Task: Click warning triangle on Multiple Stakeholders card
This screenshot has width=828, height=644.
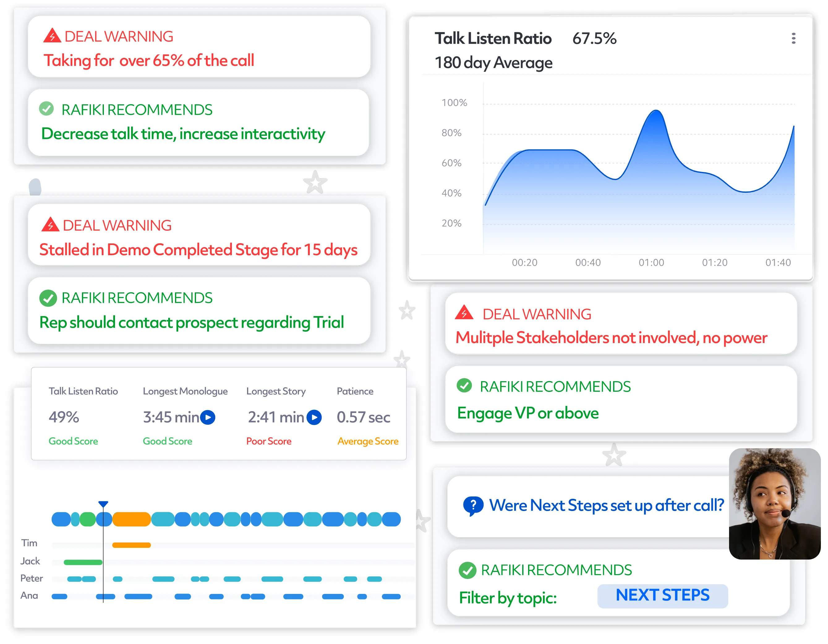Action: tap(464, 312)
